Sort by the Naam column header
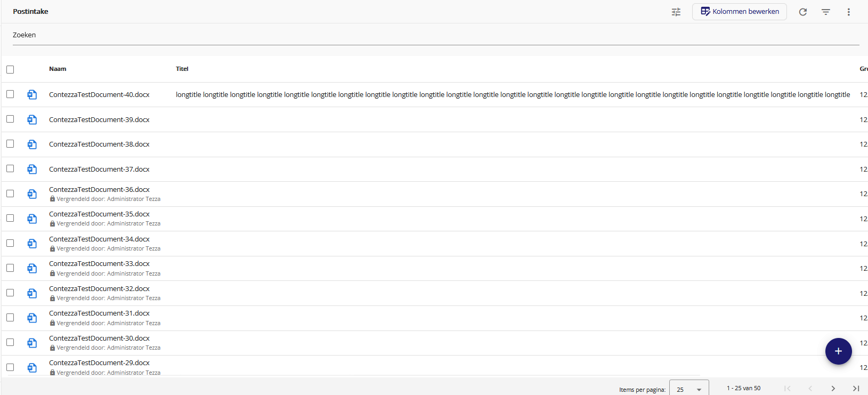This screenshot has height=395, width=868. [58, 69]
